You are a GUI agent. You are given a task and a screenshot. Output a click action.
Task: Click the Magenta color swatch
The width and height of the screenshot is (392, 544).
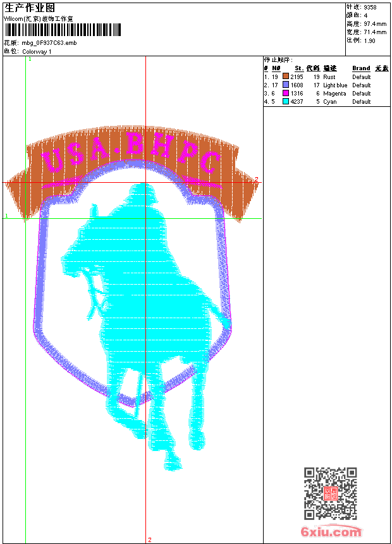(286, 93)
